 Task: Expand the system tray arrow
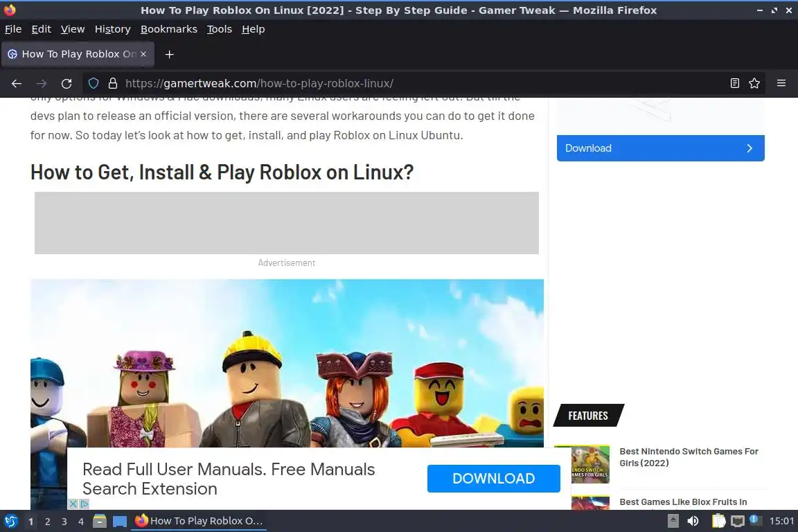(x=673, y=521)
